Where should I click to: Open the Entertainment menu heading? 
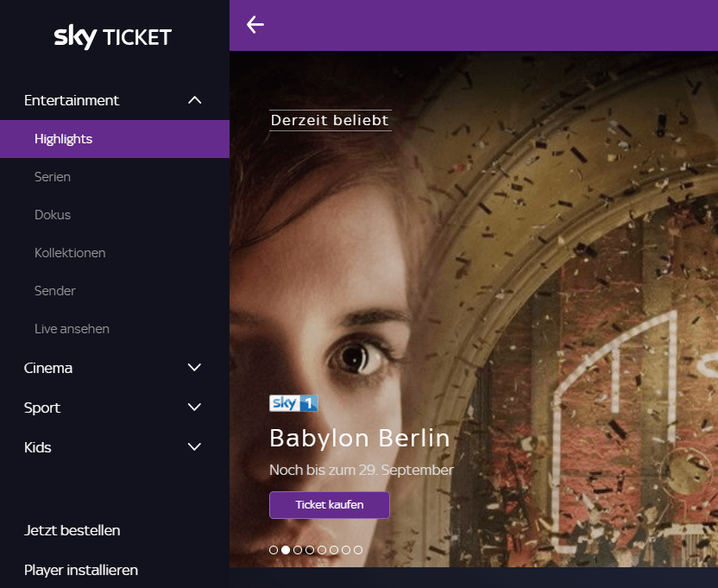click(x=72, y=100)
